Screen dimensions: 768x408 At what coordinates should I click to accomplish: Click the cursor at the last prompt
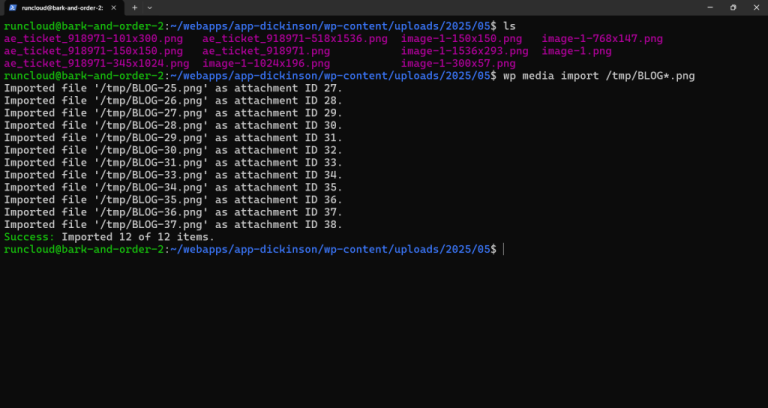pyautogui.click(x=504, y=249)
